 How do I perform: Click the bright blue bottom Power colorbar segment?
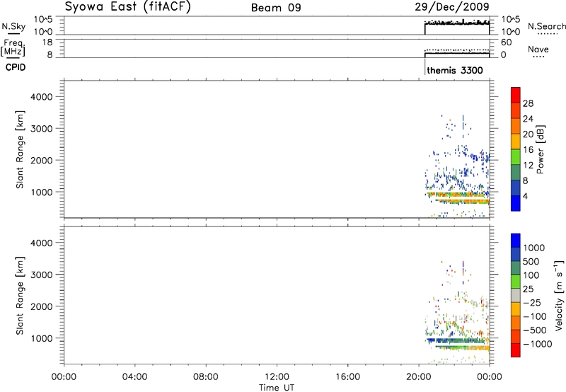[x=516, y=203]
